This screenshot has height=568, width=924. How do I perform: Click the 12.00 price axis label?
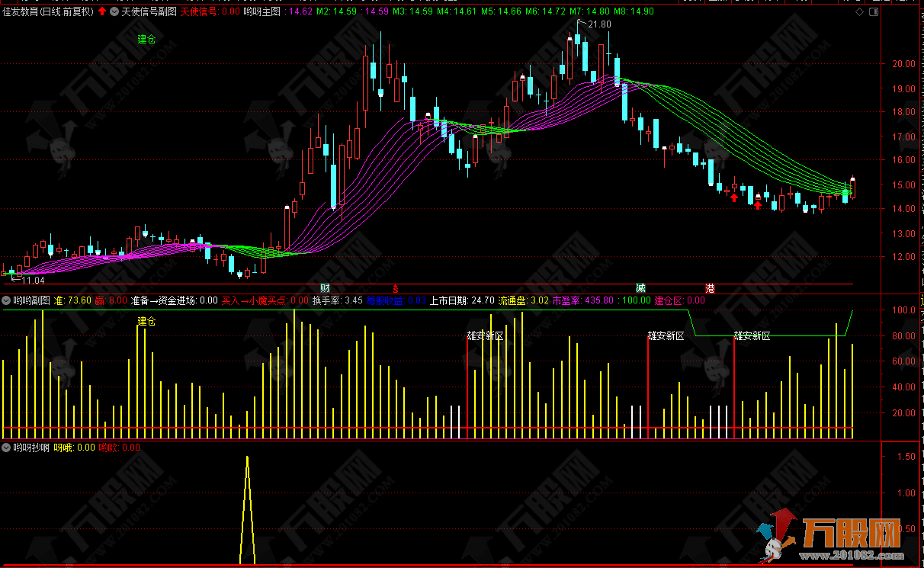pos(903,257)
